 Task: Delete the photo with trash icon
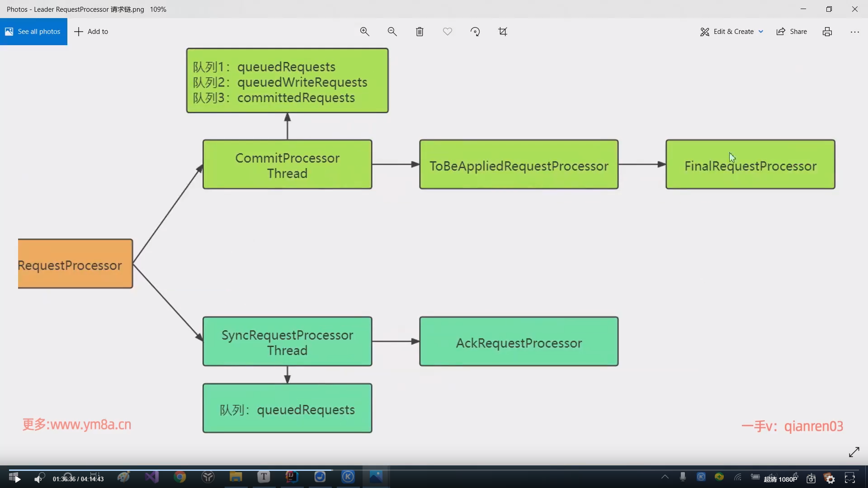tap(420, 32)
